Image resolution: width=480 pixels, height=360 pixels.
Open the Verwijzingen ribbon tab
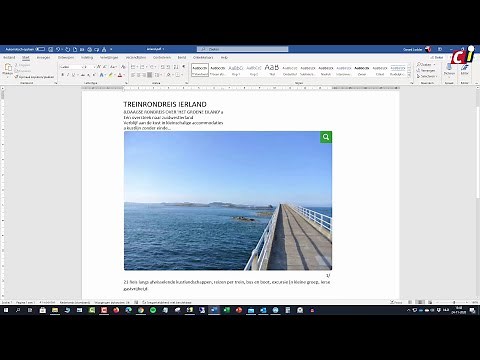pos(109,57)
